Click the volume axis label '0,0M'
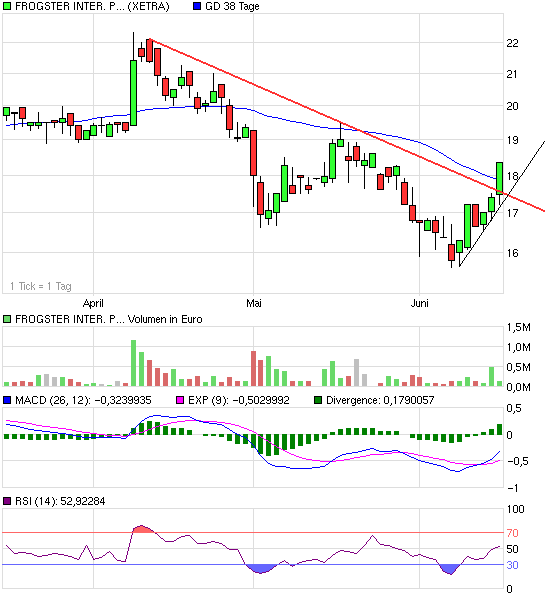This screenshot has width=545, height=597. coord(518,387)
